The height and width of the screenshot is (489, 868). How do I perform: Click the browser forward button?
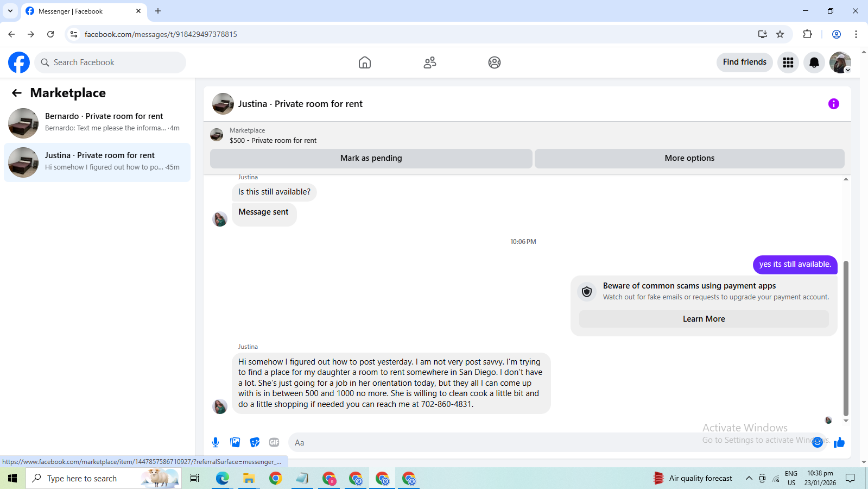[31, 34]
